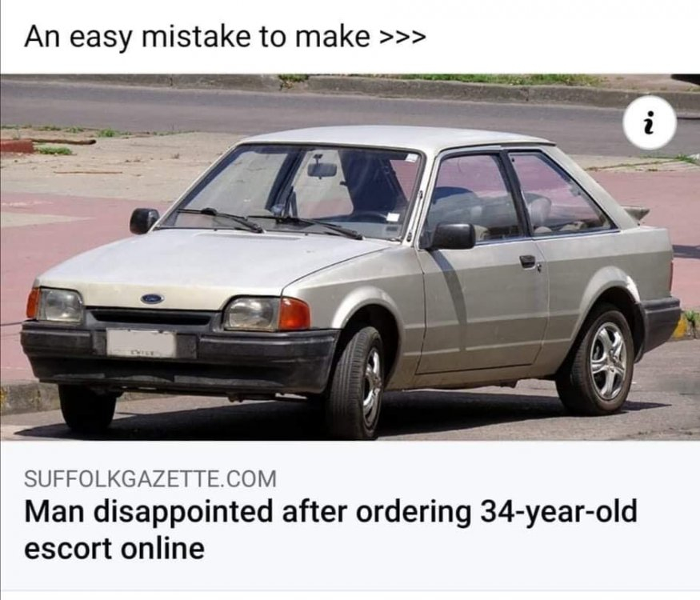
Task: Click the blurred front license plate
Action: click(141, 343)
